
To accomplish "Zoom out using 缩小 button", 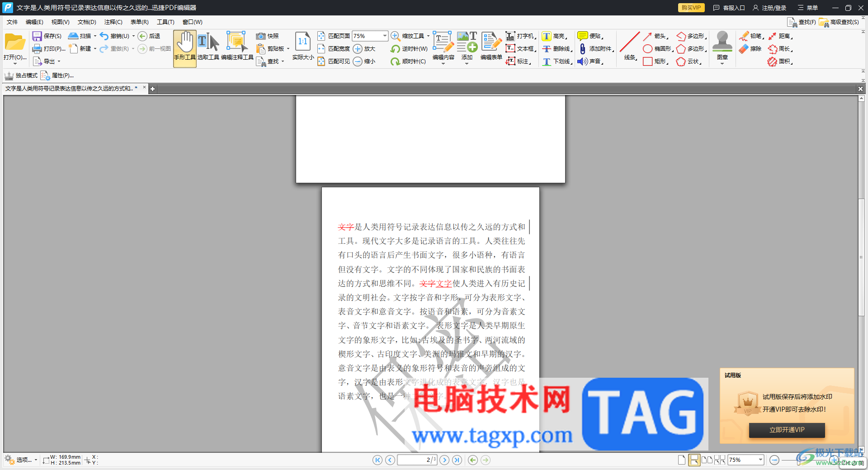I will click(364, 62).
